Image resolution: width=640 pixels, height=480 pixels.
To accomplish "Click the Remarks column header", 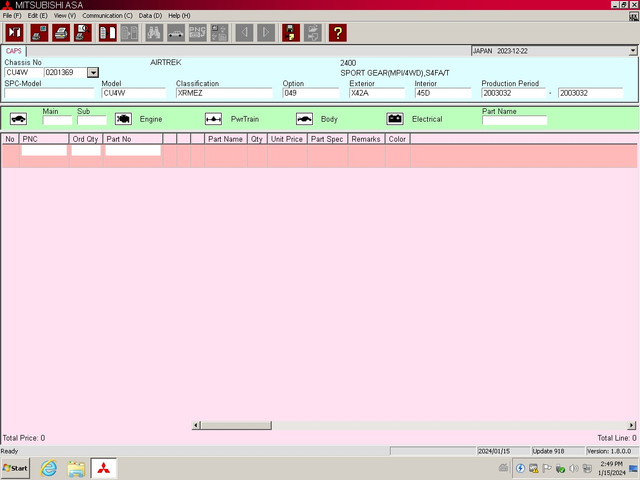I will coord(366,139).
